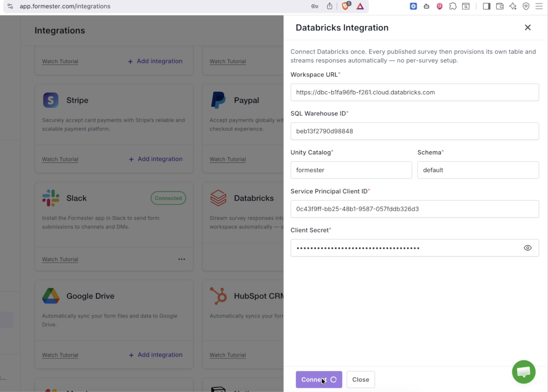Viewport: 548px width, 392px height.
Task: Open the browser hamburger menu
Action: pyautogui.click(x=539, y=6)
